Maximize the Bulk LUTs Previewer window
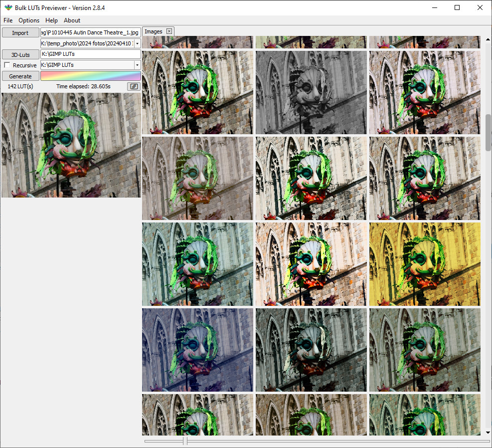Viewport: 492px width, 448px height. (457, 7)
